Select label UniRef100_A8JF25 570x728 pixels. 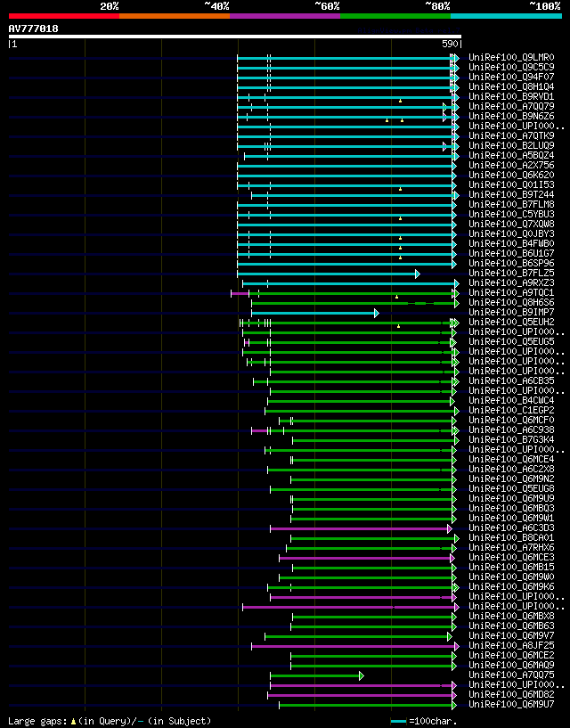tap(511, 646)
